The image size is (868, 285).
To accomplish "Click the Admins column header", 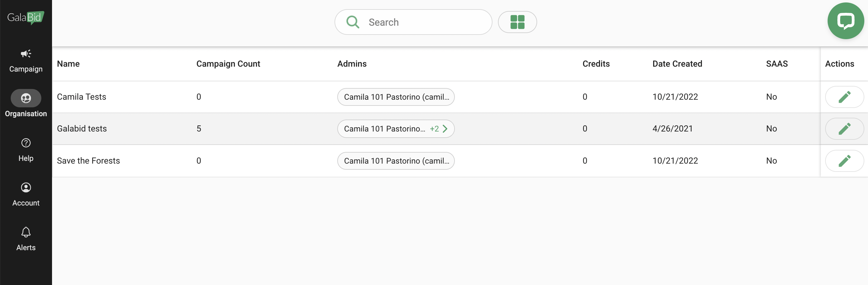I will tap(352, 64).
